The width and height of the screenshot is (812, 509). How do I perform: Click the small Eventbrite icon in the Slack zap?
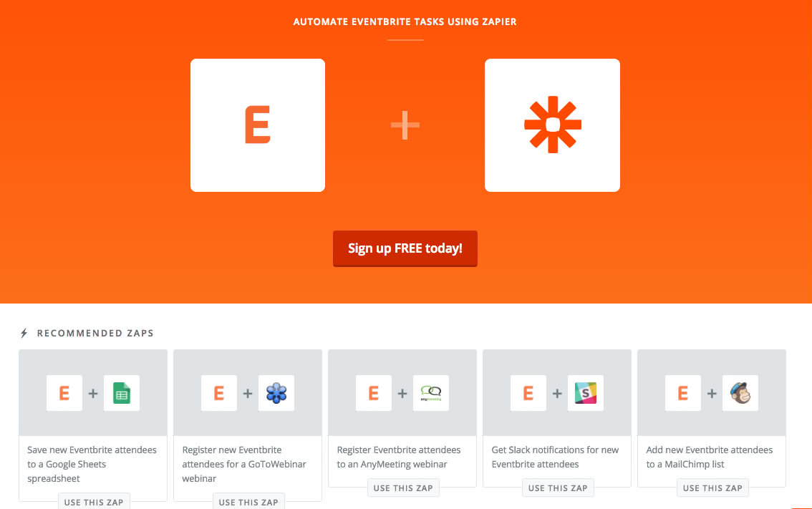528,393
